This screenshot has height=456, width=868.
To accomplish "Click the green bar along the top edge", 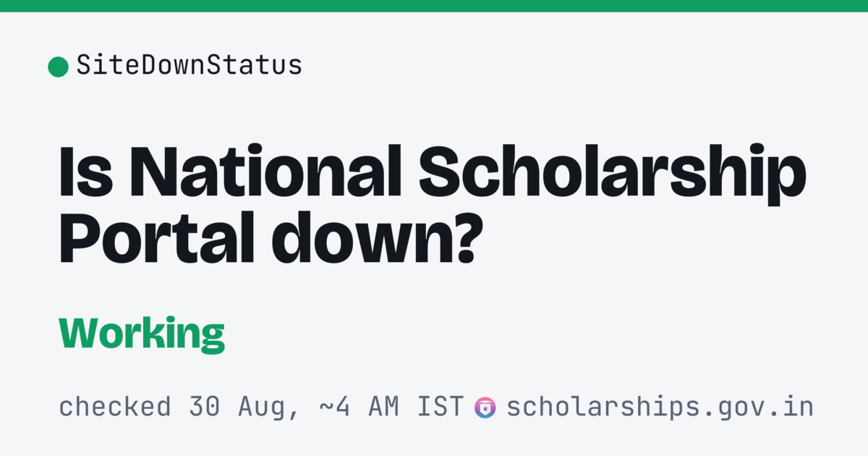I will [x=434, y=6].
